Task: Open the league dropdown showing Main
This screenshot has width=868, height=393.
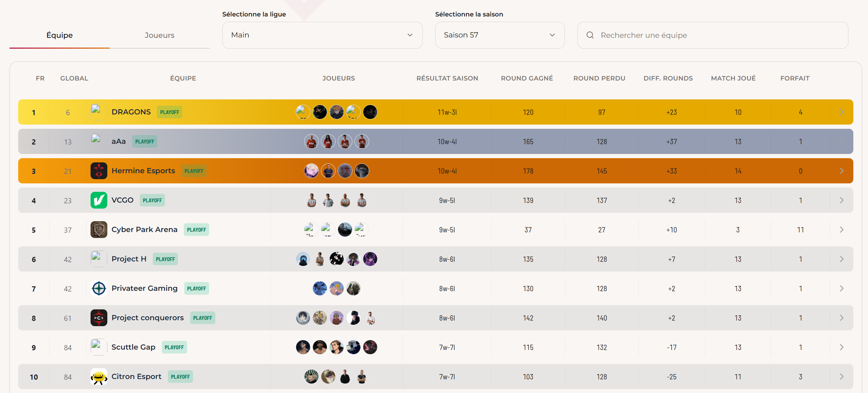Action: [322, 35]
